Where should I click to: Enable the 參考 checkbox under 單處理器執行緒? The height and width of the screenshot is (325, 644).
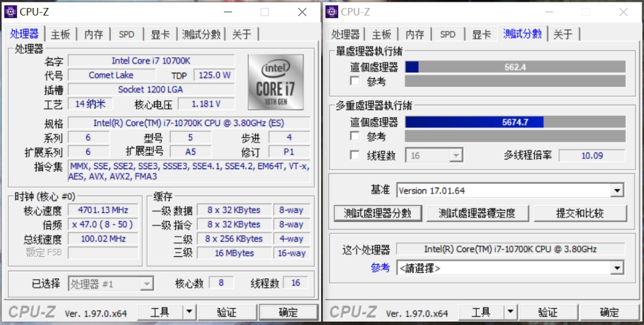[354, 81]
